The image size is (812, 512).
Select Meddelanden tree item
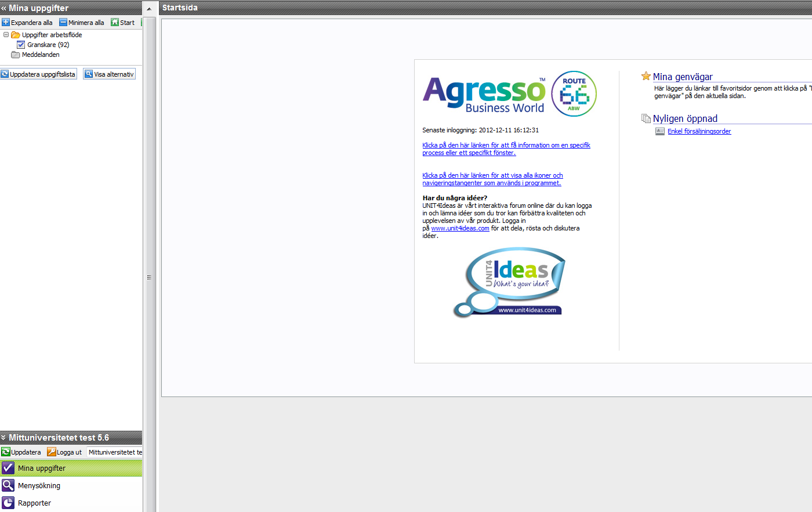pyautogui.click(x=41, y=55)
